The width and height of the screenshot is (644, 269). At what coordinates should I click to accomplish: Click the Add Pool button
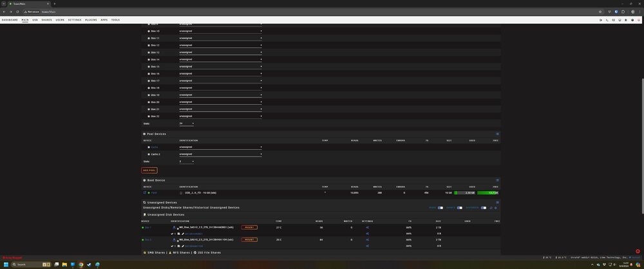[149, 171]
